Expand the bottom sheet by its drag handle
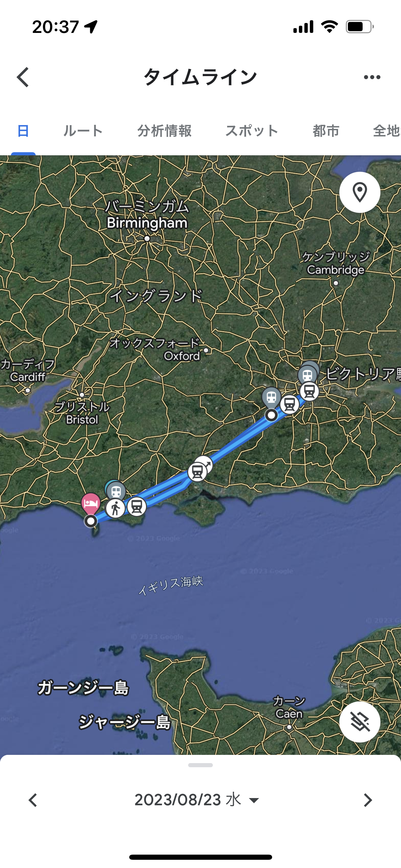 pos(200,765)
